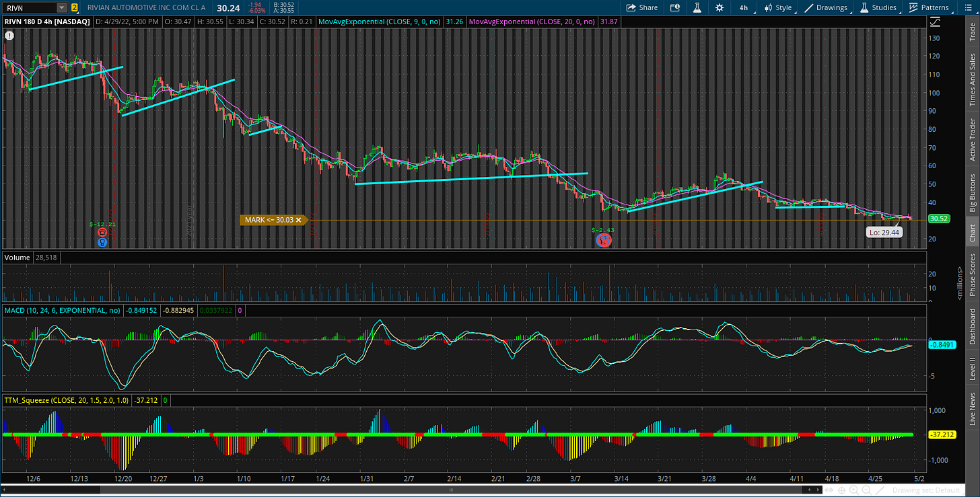The width and height of the screenshot is (980, 497).
Task: Click the 30.52 current price tag on axis
Action: point(939,219)
